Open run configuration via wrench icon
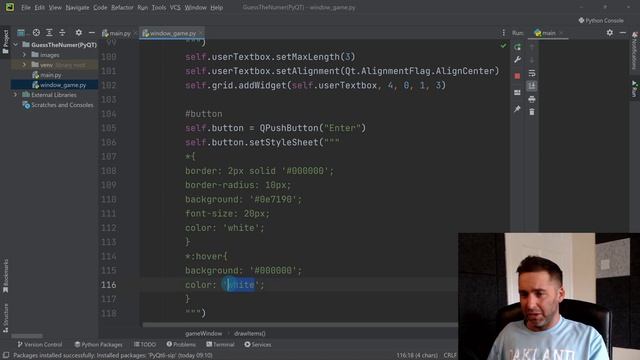Screen dimensions: 640x360 click(517, 60)
